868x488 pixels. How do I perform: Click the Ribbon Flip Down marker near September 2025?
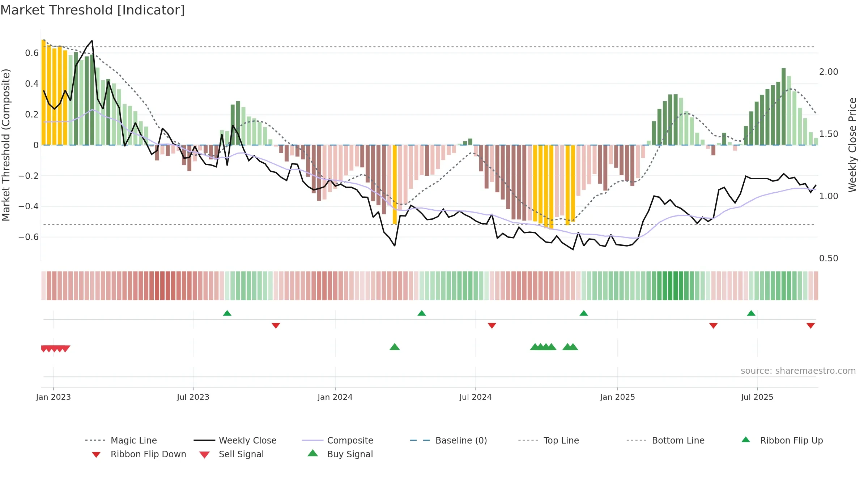[x=810, y=326]
